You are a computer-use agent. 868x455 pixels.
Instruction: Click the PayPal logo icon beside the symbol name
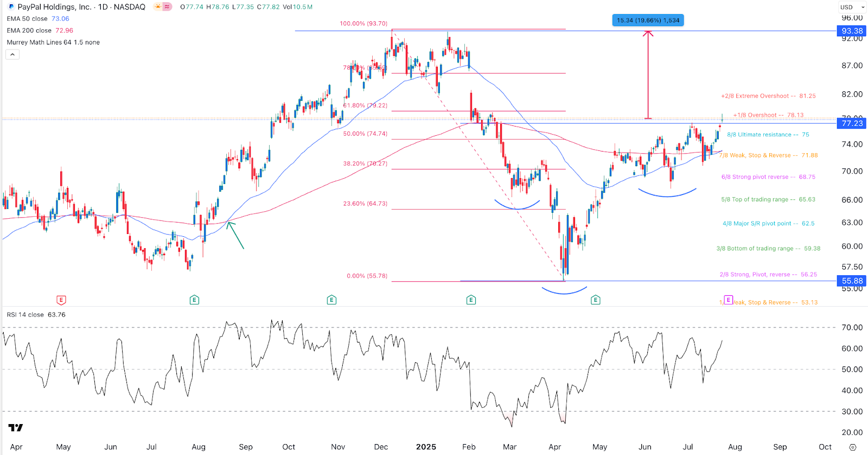11,7
